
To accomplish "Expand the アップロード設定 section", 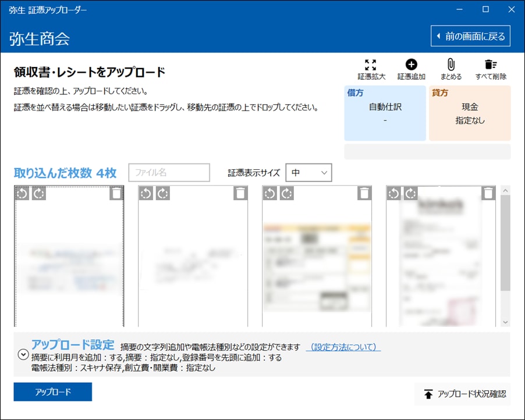I will pyautogui.click(x=23, y=354).
